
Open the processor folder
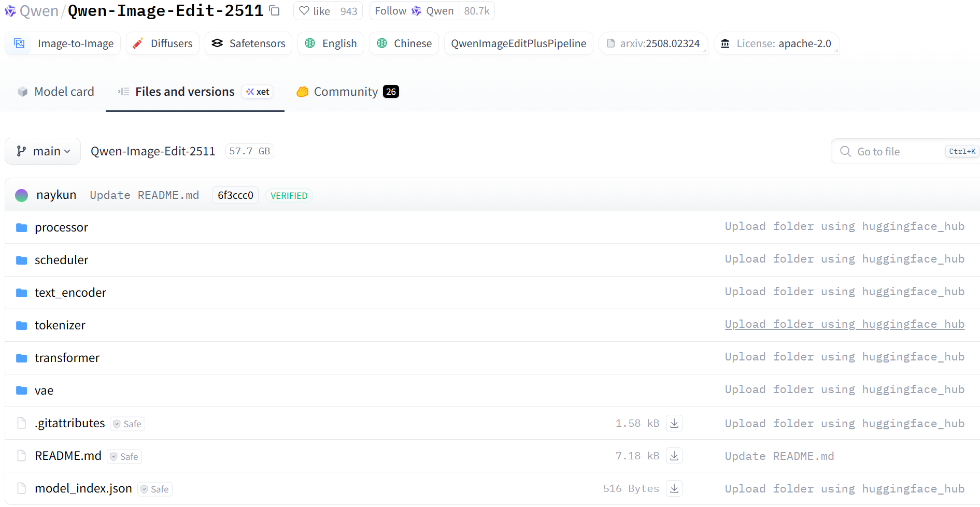pos(61,227)
